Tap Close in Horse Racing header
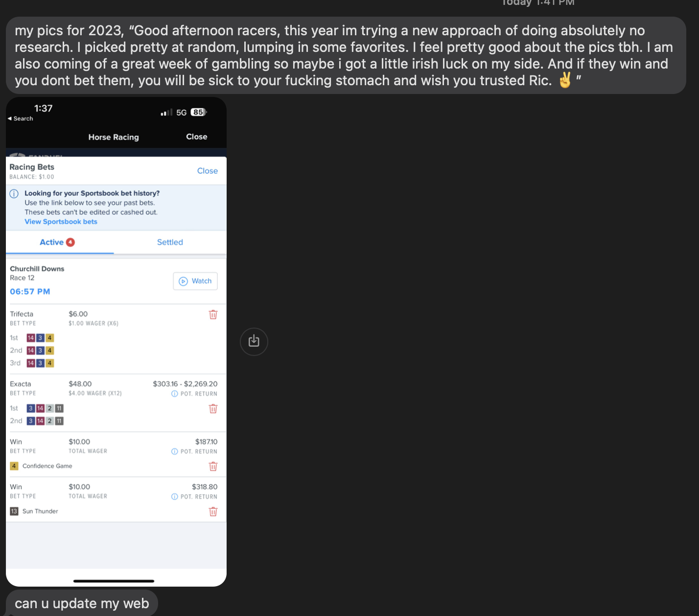The height and width of the screenshot is (616, 699). pyautogui.click(x=196, y=137)
